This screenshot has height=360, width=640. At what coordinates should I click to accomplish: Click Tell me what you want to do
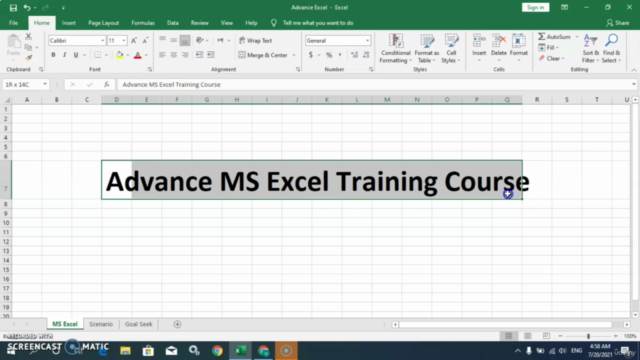[x=318, y=23]
